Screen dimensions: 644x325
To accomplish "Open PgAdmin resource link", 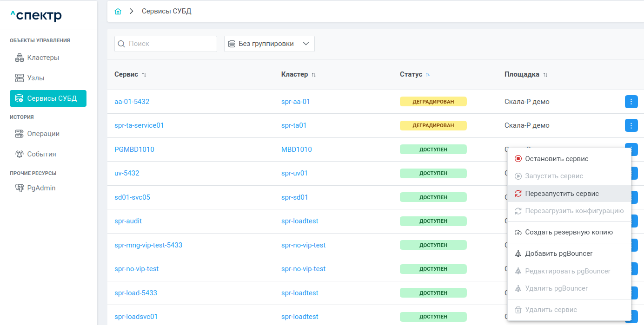I will (41, 188).
